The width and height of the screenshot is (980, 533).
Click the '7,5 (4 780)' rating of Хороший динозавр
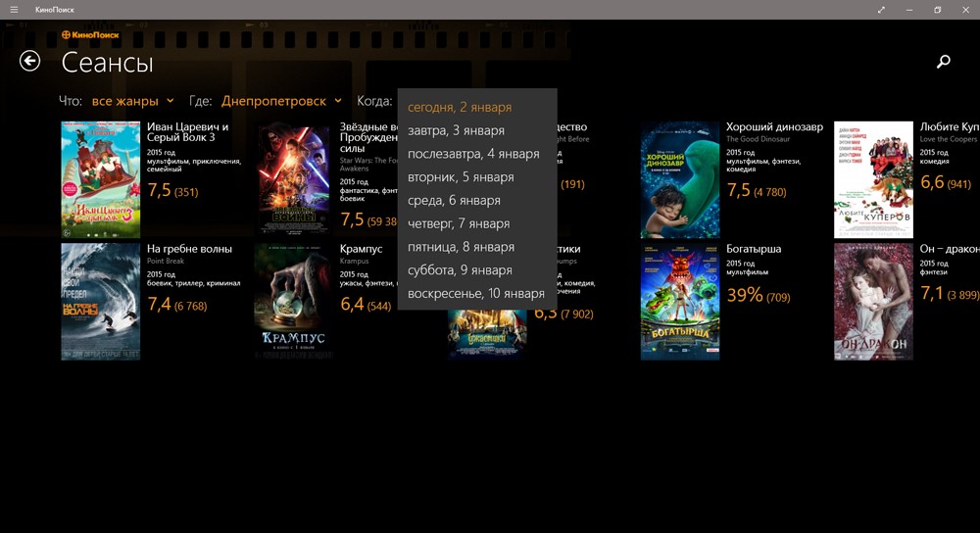click(x=757, y=190)
